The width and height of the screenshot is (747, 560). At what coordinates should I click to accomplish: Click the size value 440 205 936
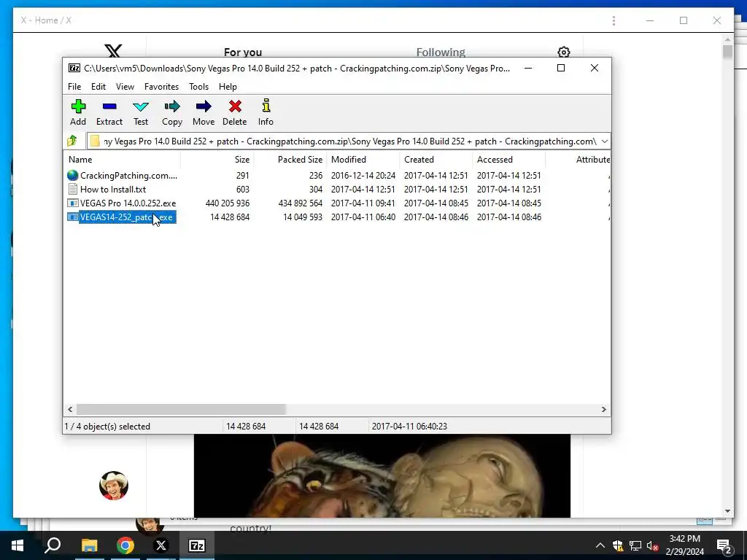click(228, 203)
